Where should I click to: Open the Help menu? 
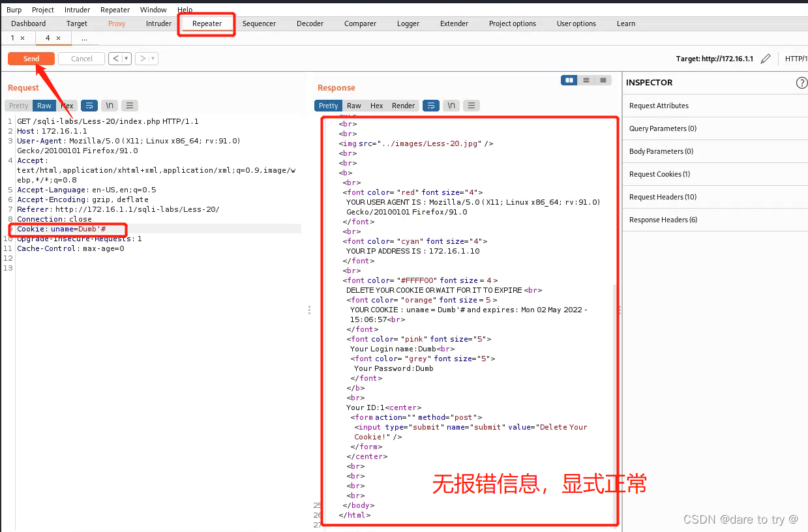(185, 10)
